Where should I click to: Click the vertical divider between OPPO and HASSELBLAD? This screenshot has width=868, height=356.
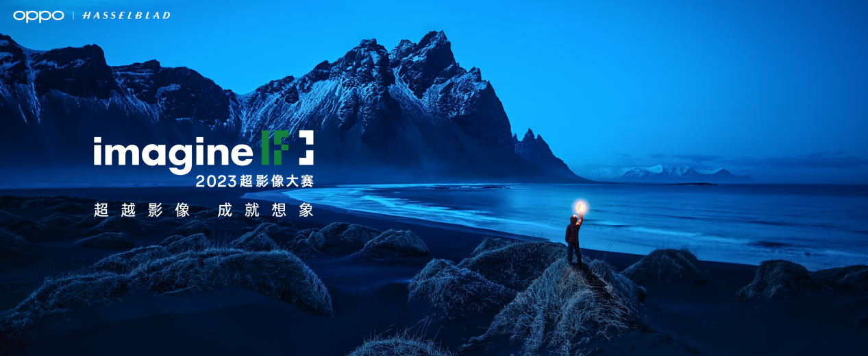click(73, 15)
